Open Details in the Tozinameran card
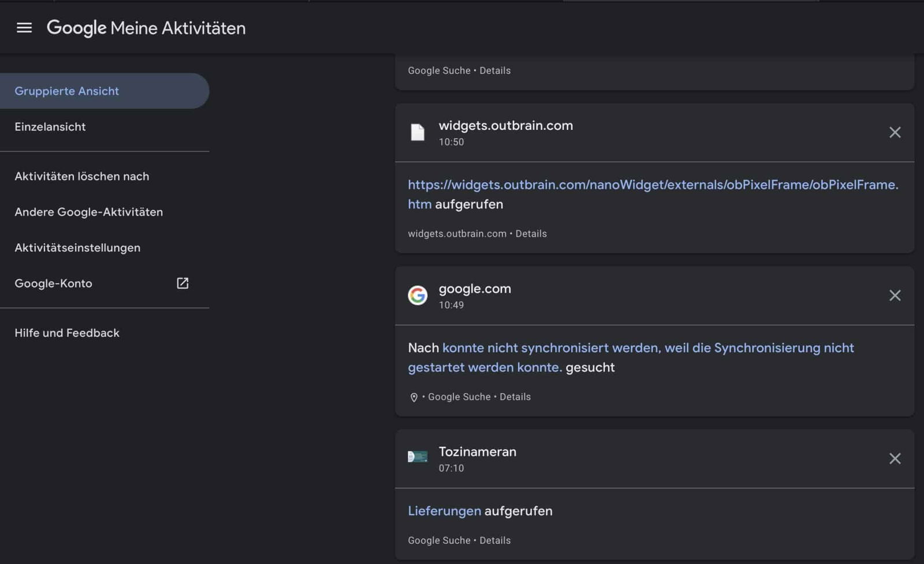The image size is (924, 564). pos(495,541)
